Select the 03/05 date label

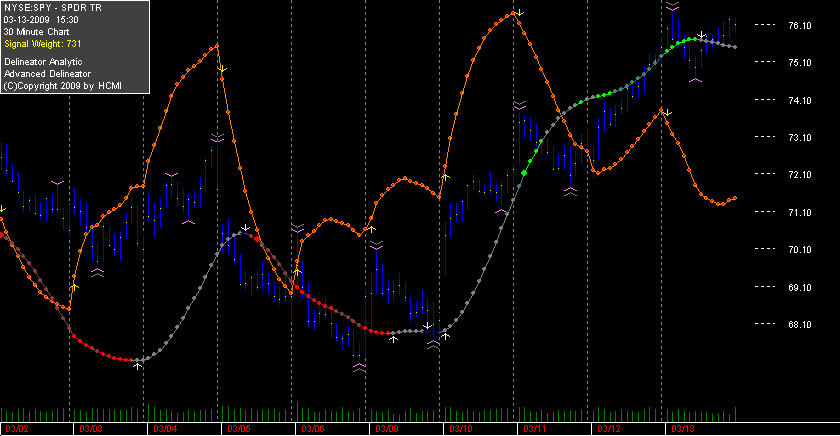pyautogui.click(x=238, y=429)
